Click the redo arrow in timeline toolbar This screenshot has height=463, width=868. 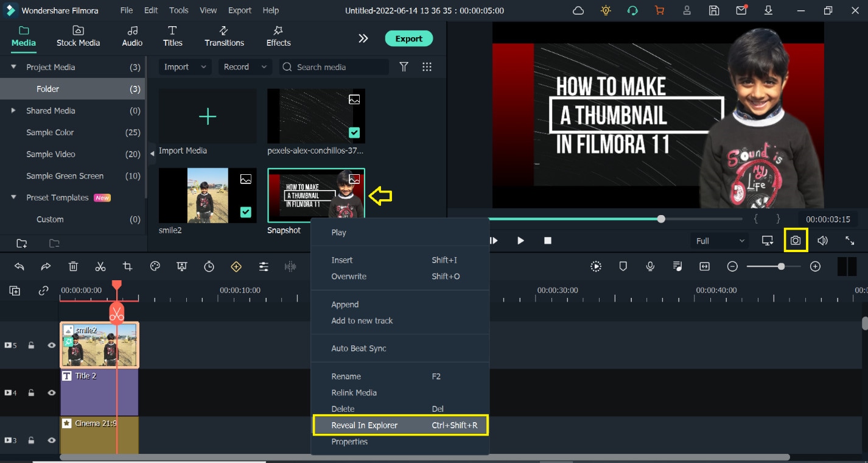tap(46, 266)
